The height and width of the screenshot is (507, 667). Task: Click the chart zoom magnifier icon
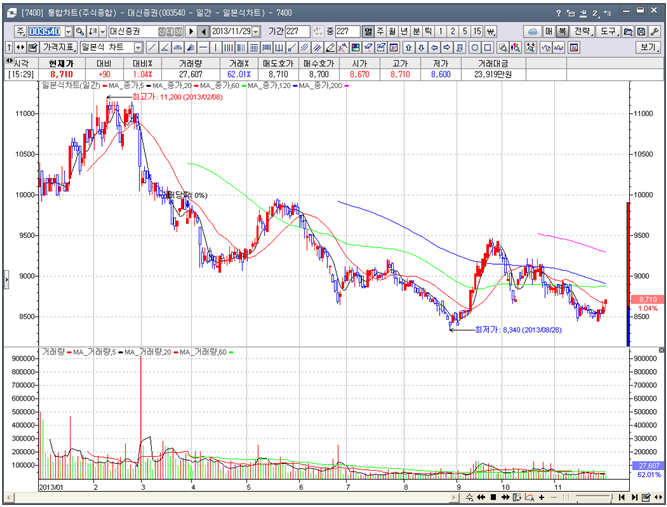503,47
